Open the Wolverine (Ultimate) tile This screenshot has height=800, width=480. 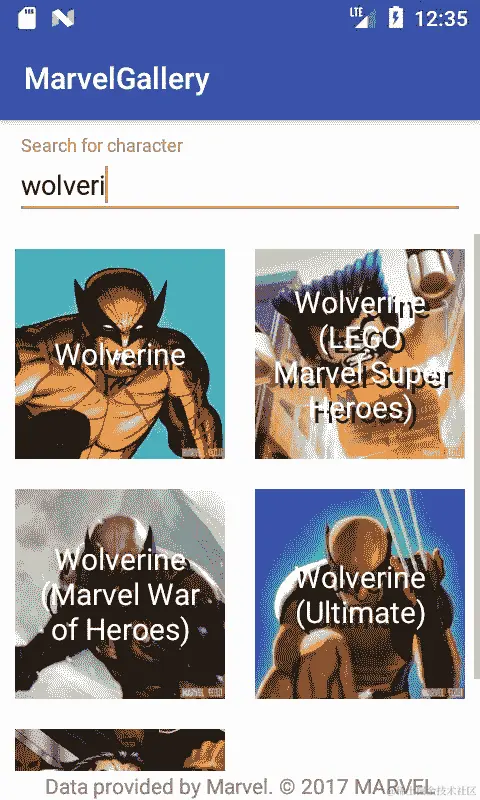point(360,594)
